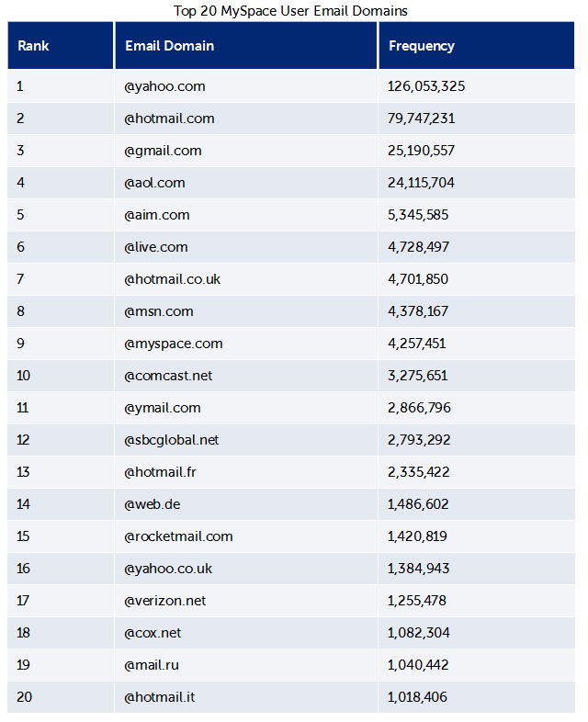The width and height of the screenshot is (588, 722).
Task: Click the Rank column header
Action: 33,46
